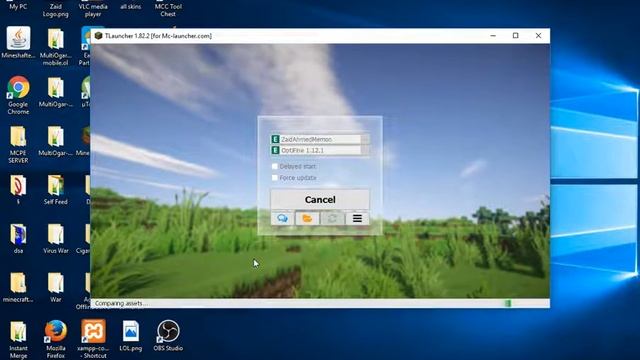Select the MCC Tool Chest label
The image size is (640, 360).
(x=168, y=10)
